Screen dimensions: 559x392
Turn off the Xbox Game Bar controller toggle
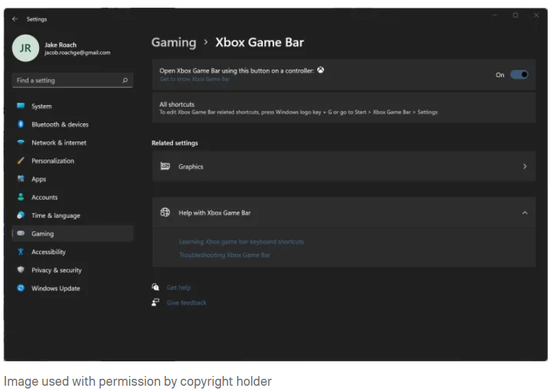click(519, 75)
